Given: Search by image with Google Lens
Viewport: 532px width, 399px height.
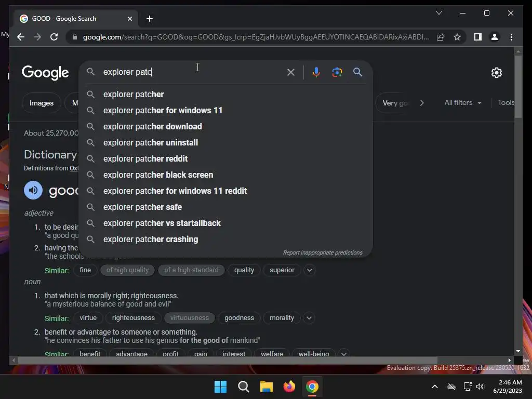Looking at the screenshot, I should coord(337,72).
